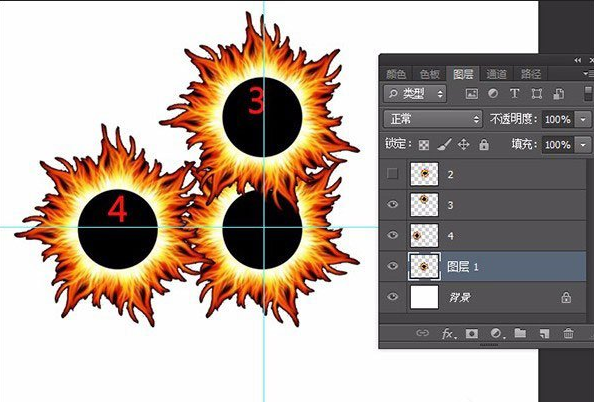Lock image pixels brush icon
The width and height of the screenshot is (594, 402).
pos(444,144)
